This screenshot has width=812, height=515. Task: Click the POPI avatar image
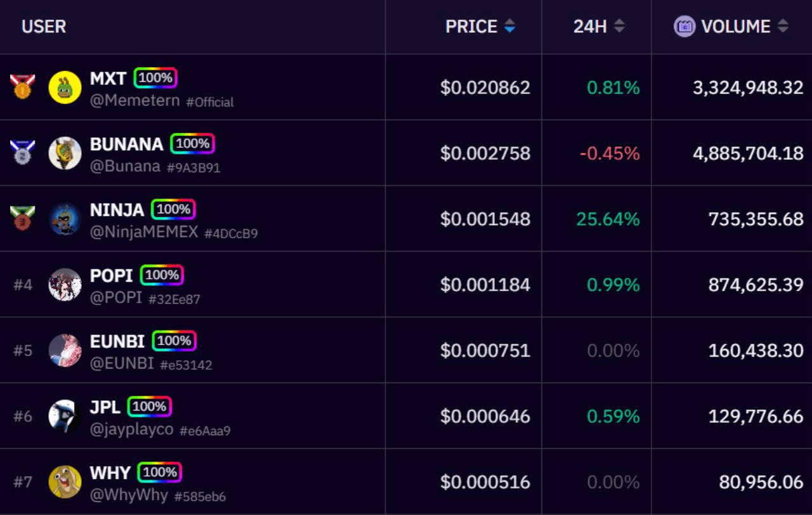tap(65, 285)
